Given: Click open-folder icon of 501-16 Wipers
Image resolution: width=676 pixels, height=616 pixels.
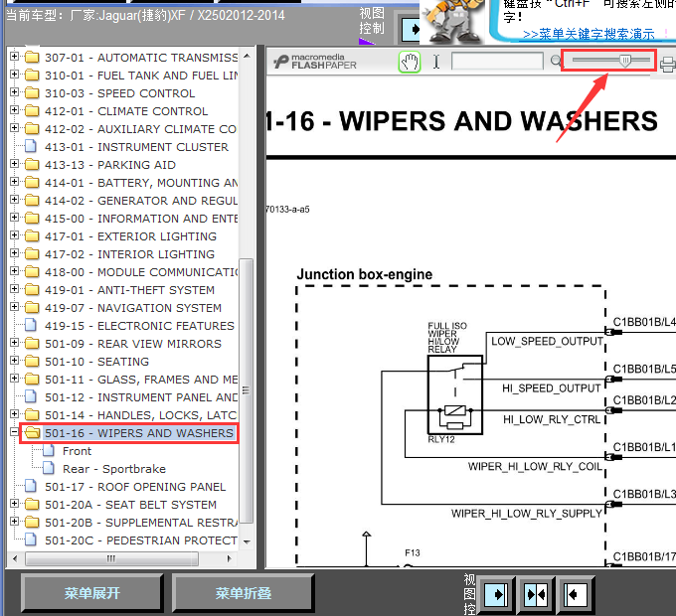Looking at the screenshot, I should 32,432.
